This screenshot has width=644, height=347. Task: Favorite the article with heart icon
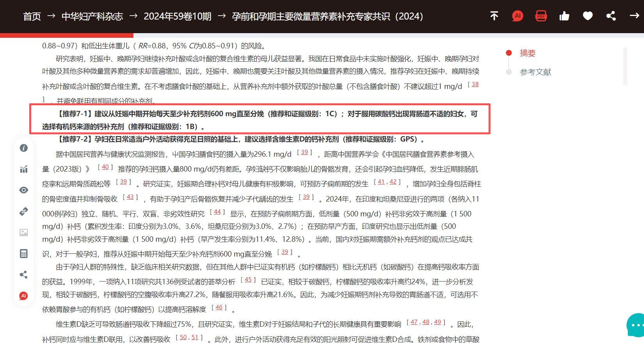point(587,16)
